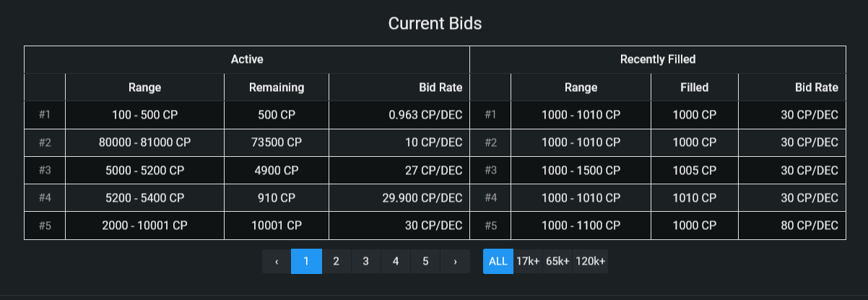Select active bid row 80000 - 81000 CP
Screen dimensions: 868x300
(x=247, y=142)
